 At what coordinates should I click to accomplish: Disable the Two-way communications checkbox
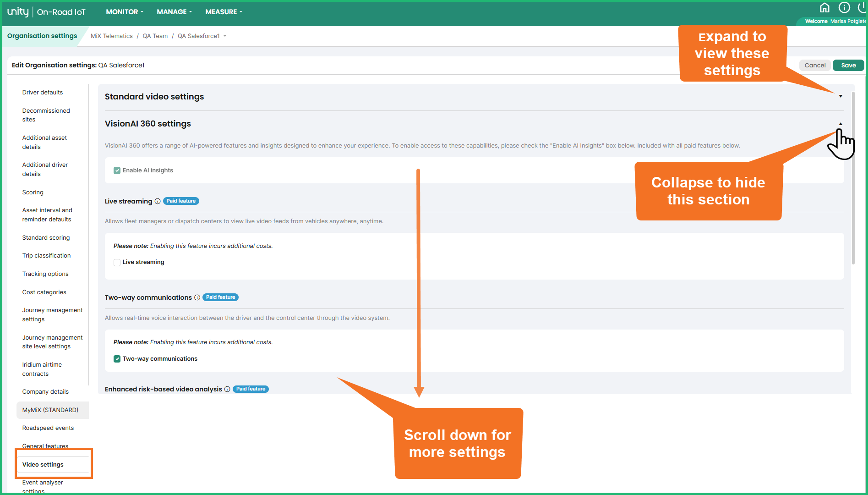tap(117, 358)
